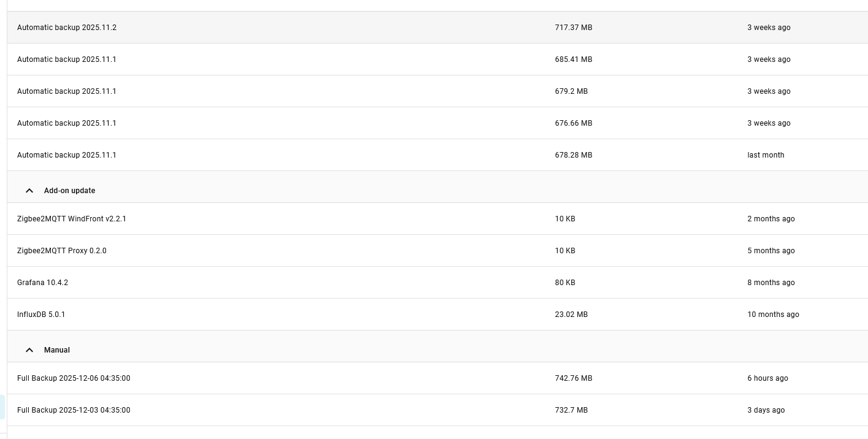Click the "6 hours ago" timestamp
The width and height of the screenshot is (868, 439).
(x=767, y=378)
